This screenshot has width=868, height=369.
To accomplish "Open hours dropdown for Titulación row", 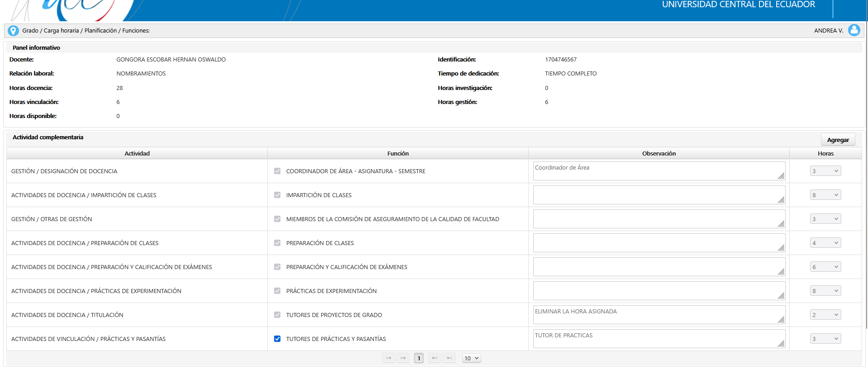I will click(825, 315).
